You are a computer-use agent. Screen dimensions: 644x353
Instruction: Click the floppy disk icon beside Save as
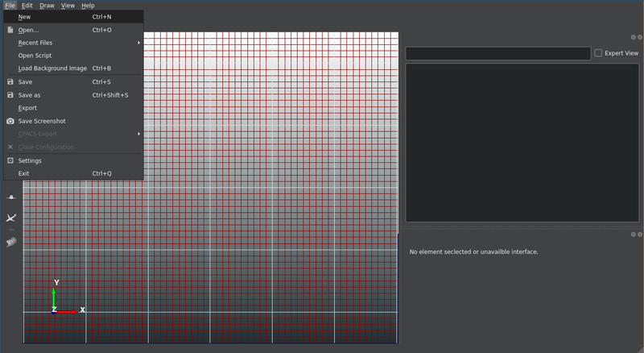10,95
